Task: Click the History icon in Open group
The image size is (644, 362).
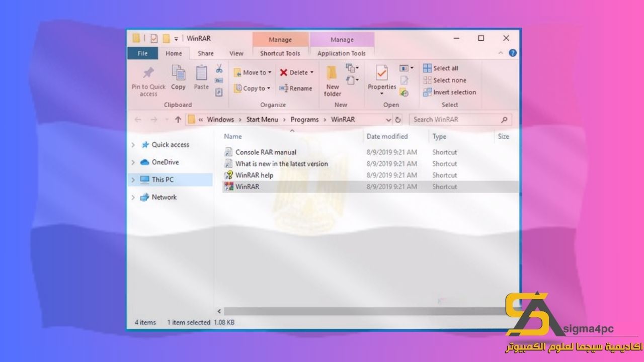Action: pyautogui.click(x=404, y=93)
